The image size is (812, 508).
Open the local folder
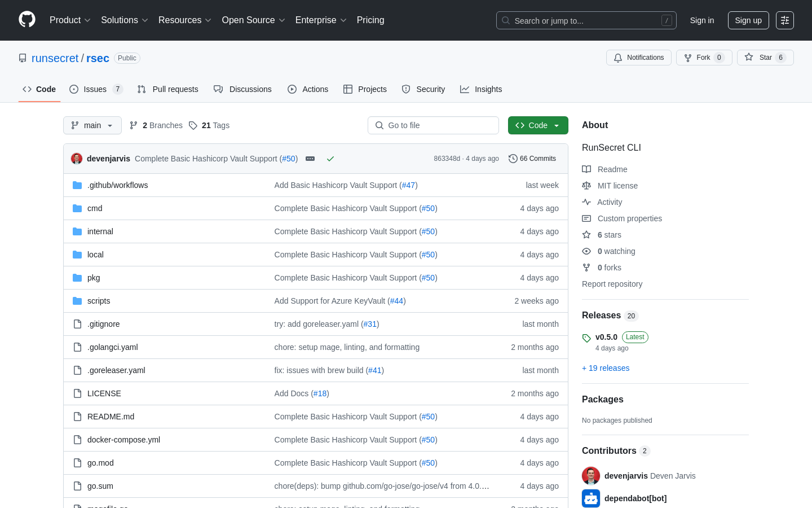coord(95,255)
